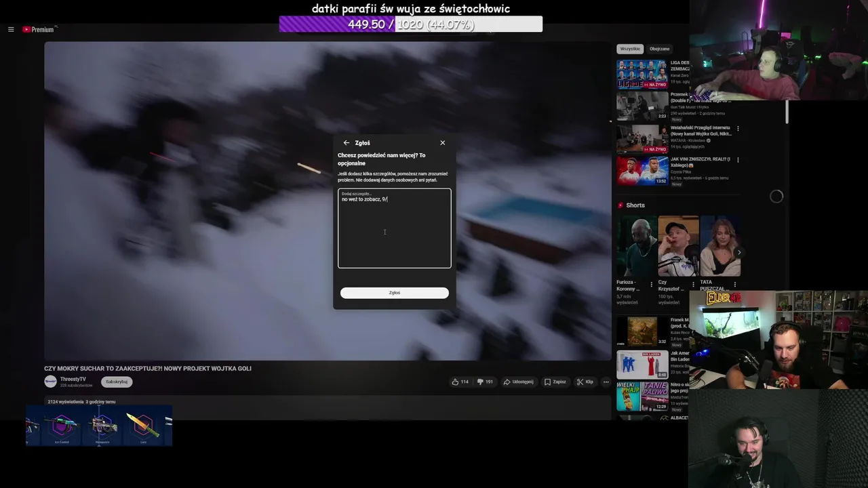
Task: Create a clip with Klip scissors
Action: 585,382
